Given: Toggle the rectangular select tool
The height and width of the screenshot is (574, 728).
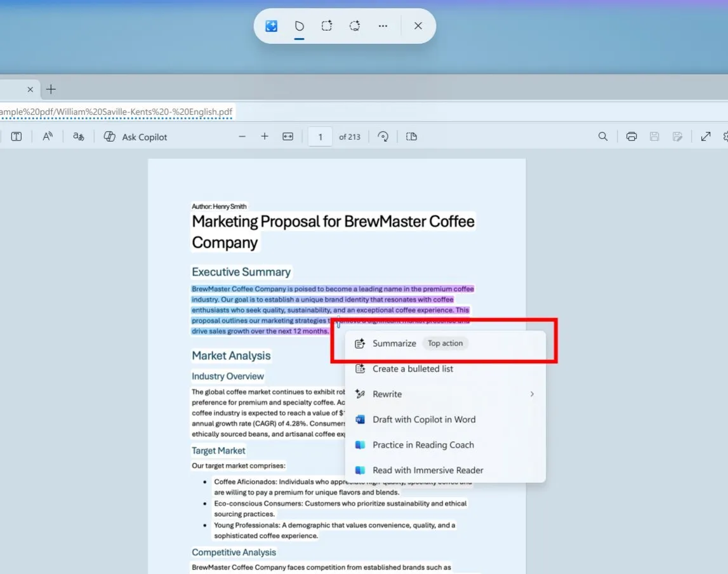Looking at the screenshot, I should point(327,25).
